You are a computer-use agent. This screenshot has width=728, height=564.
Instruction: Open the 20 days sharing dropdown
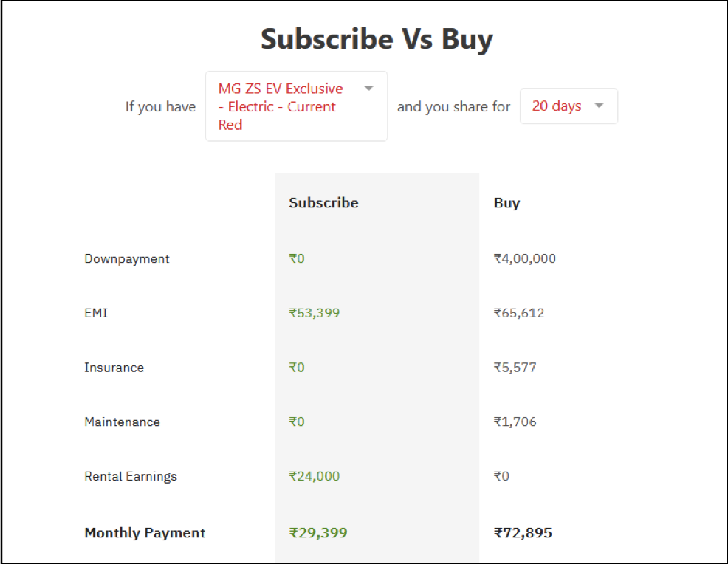click(x=569, y=106)
